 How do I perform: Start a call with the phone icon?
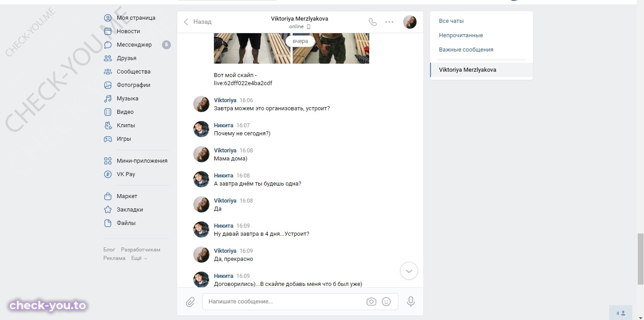(372, 22)
